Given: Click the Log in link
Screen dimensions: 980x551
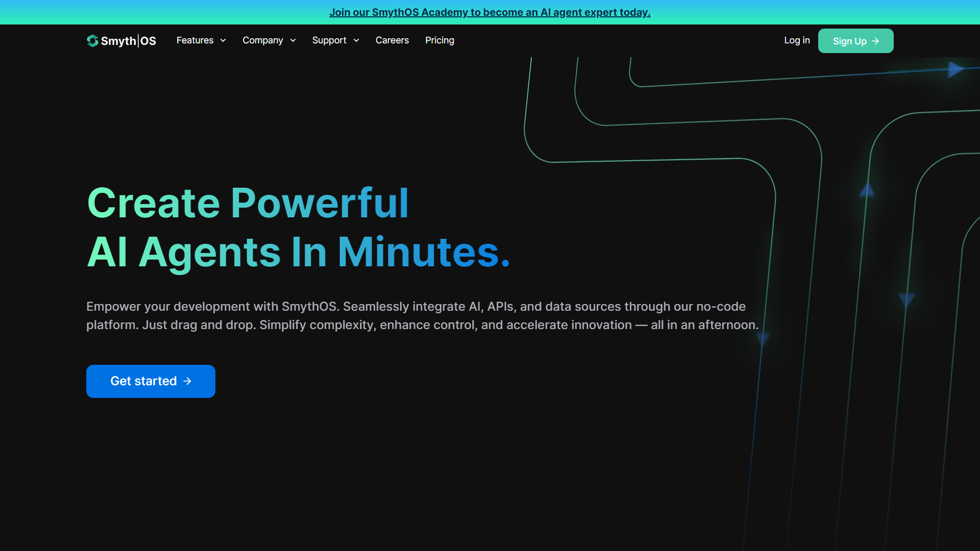Looking at the screenshot, I should click(x=797, y=40).
